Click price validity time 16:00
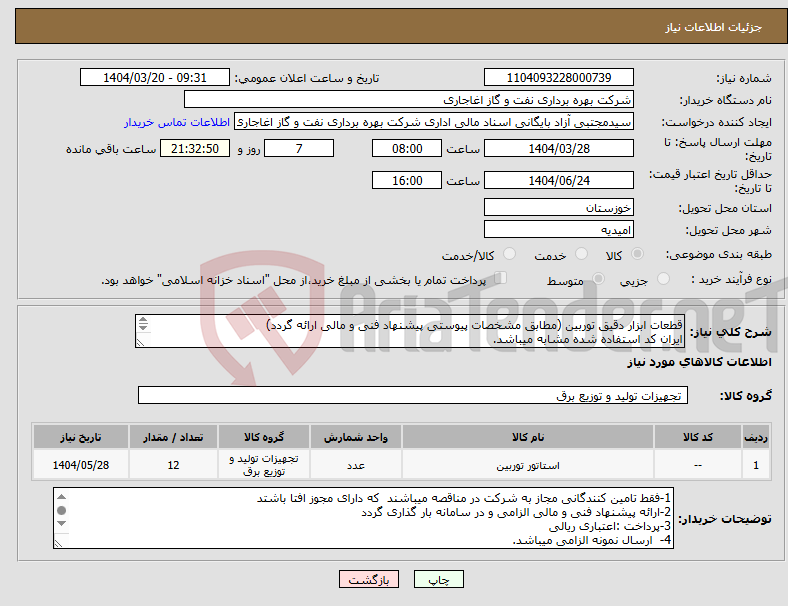 point(407,180)
